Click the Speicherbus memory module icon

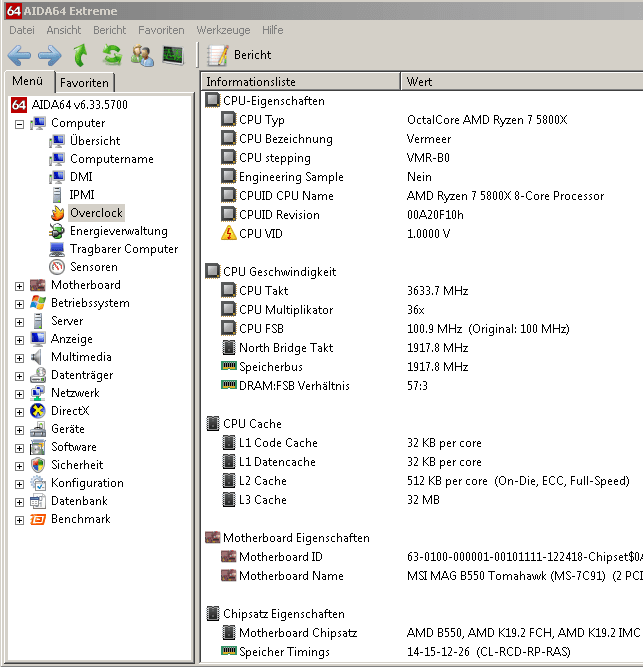[229, 366]
